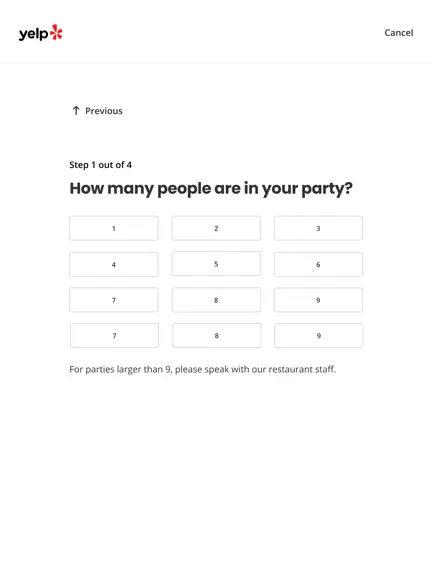Select 6 as party size
Viewport: 432px width, 576px height.
pyautogui.click(x=318, y=264)
